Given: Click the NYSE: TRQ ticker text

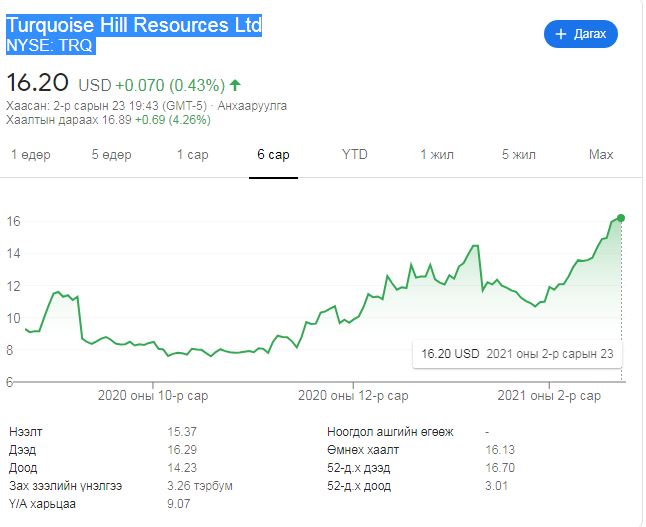Looking at the screenshot, I should 50,45.
